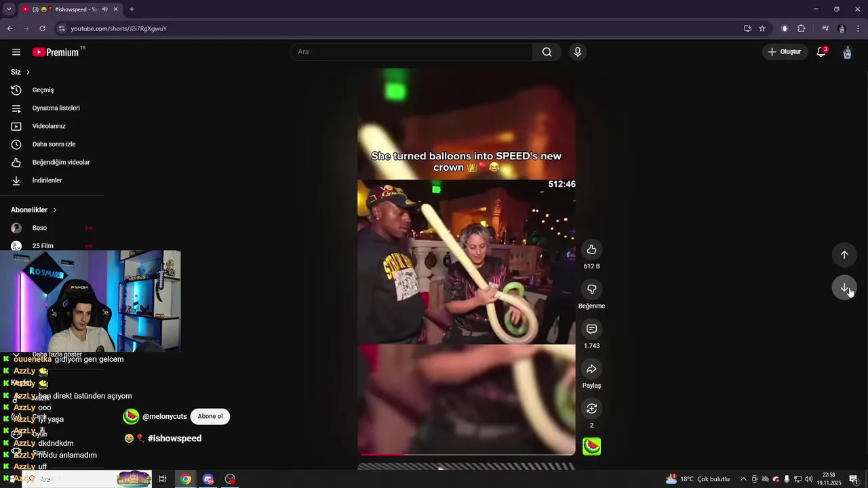868x488 pixels.
Task: Open Task View on the taskbar
Action: 163,479
